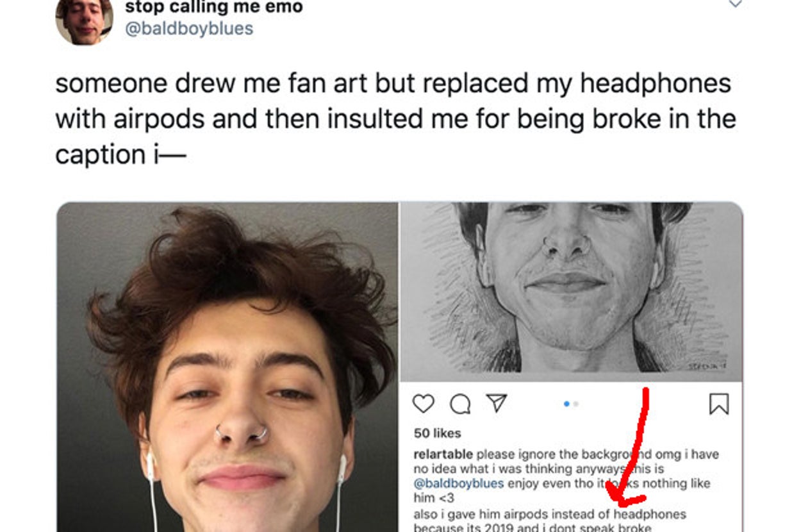Select the first blue carousel dot
This screenshot has width=801, height=532.
[566, 404]
